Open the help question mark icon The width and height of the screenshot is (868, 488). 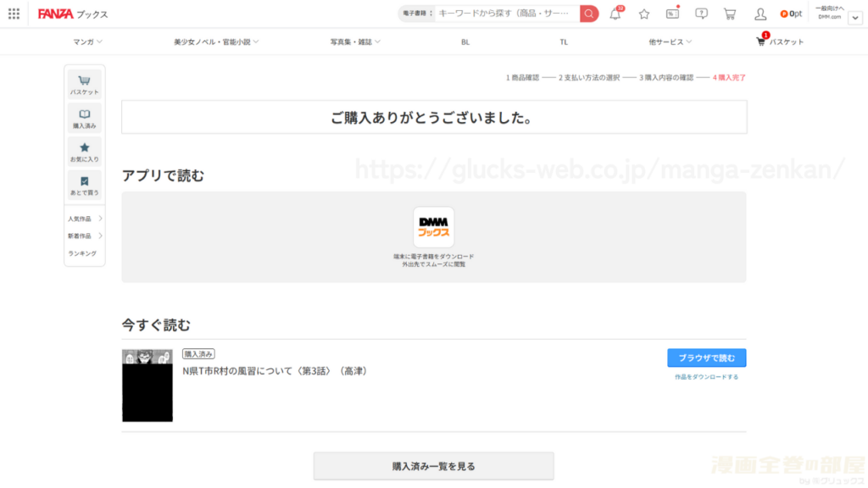[x=701, y=14]
